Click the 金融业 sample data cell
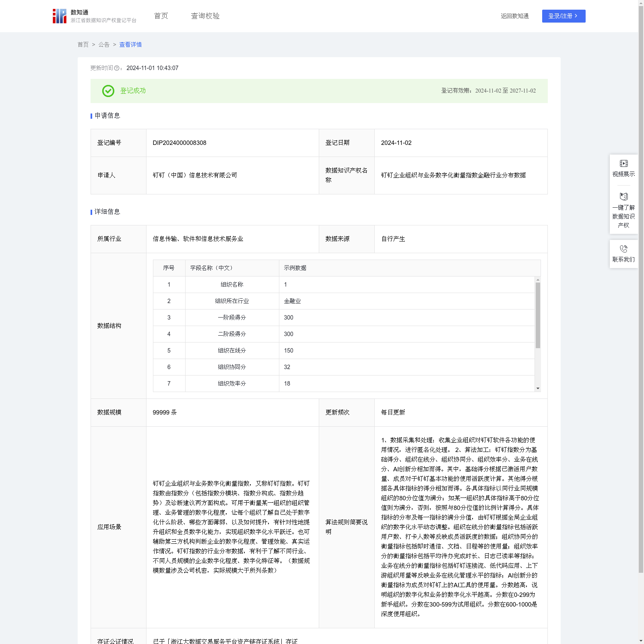The image size is (644, 644). click(407, 301)
